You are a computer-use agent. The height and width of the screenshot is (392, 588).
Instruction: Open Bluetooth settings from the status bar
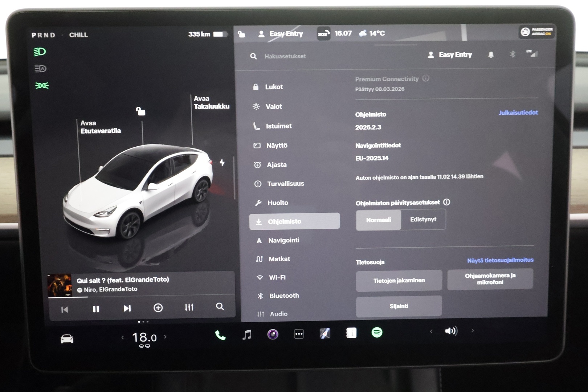coord(513,54)
